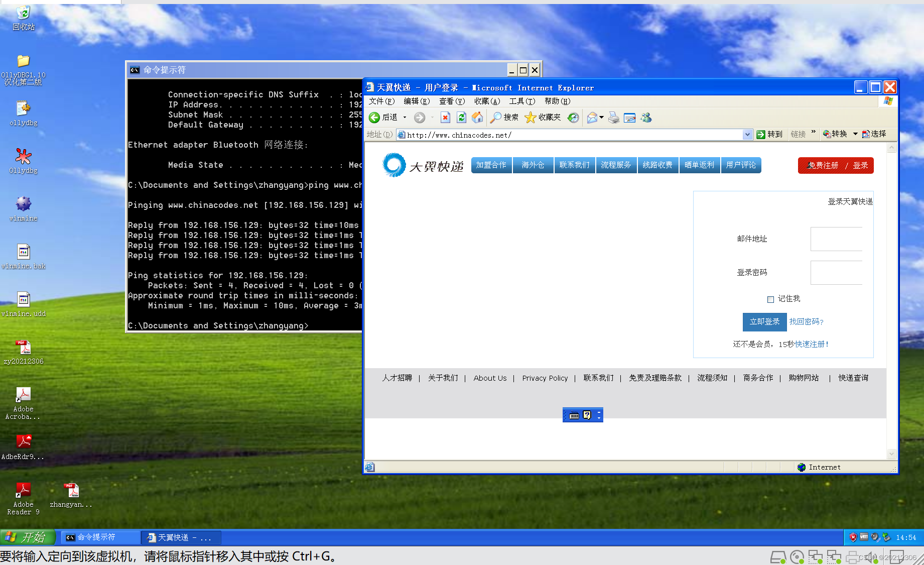
Task: Click the Edit page icon in IE toolbar
Action: coord(629,118)
